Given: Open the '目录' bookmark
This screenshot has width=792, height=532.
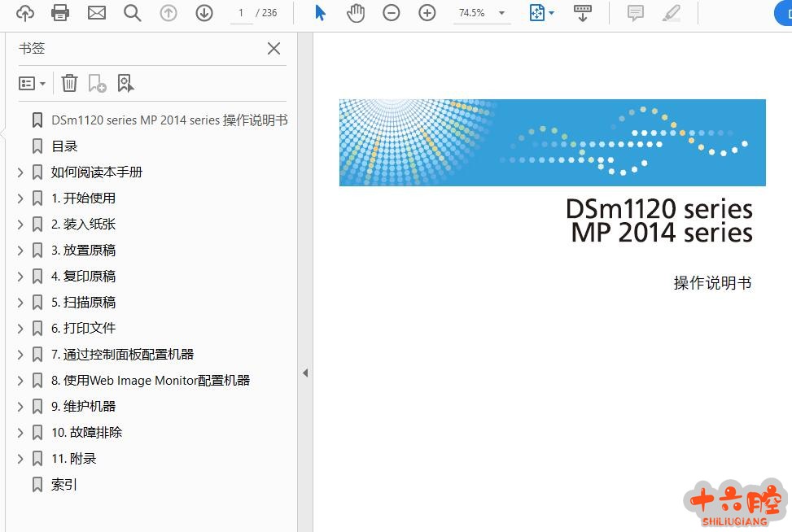Looking at the screenshot, I should (64, 146).
